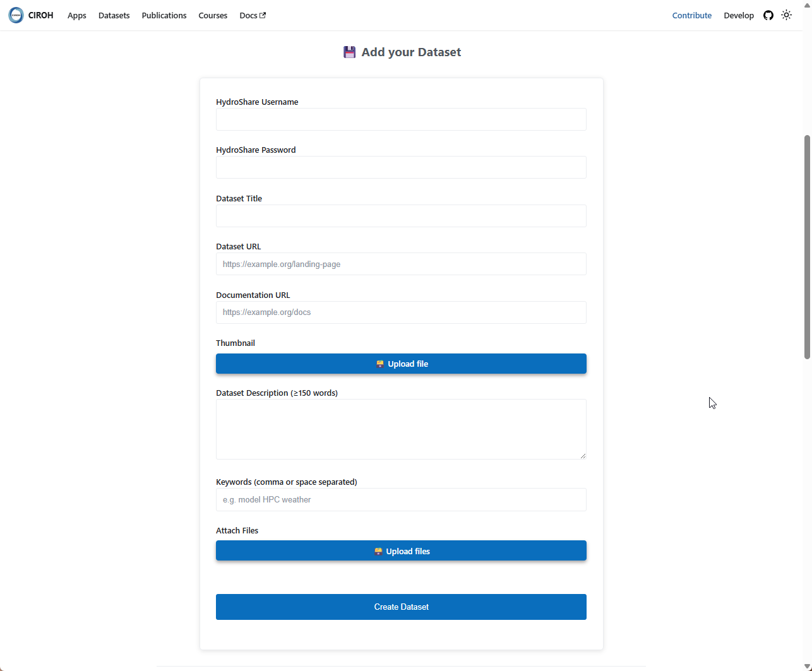Go to the Datasets page
Screen dimensions: 812x671
coord(114,15)
